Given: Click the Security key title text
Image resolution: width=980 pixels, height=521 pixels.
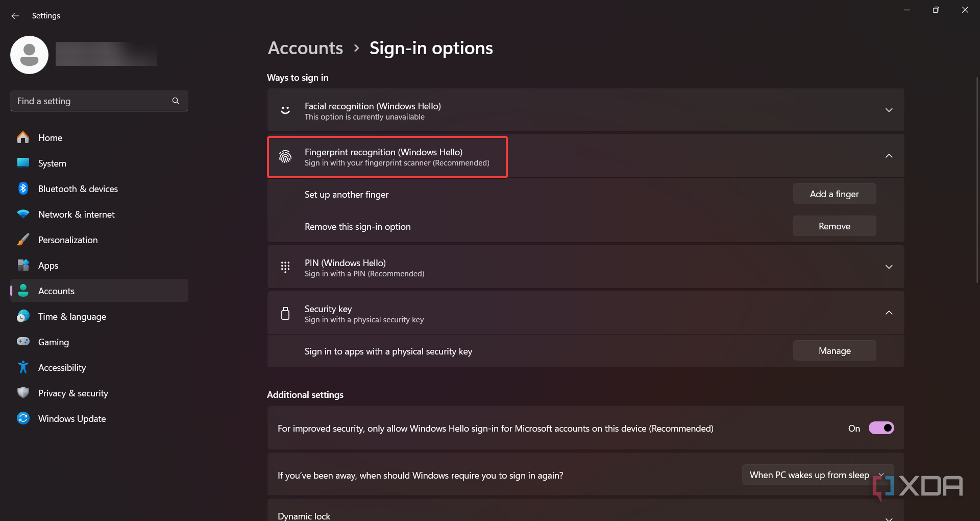Looking at the screenshot, I should click(x=328, y=309).
